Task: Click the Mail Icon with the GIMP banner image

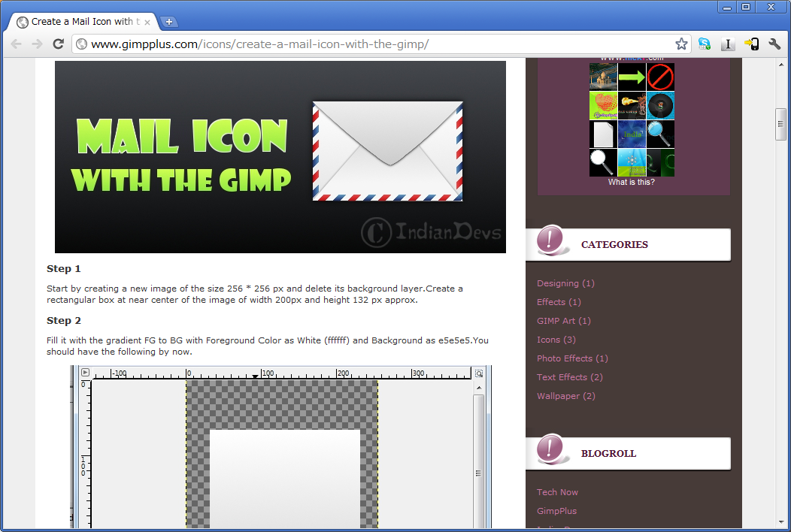Action: 280,157
